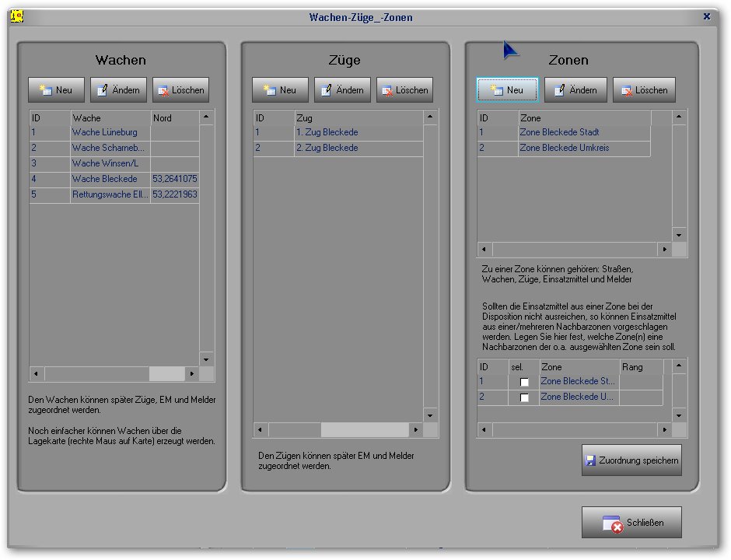Click Löschen in the Wachen panel

[181, 90]
